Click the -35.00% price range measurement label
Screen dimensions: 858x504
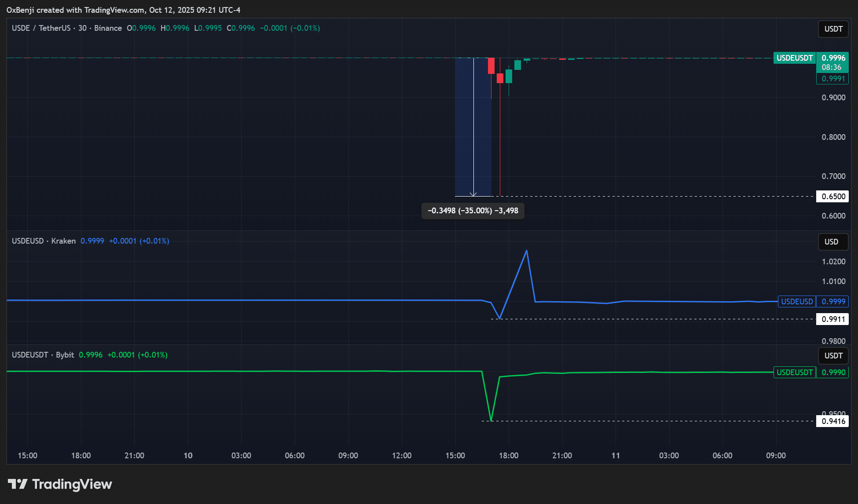point(473,211)
